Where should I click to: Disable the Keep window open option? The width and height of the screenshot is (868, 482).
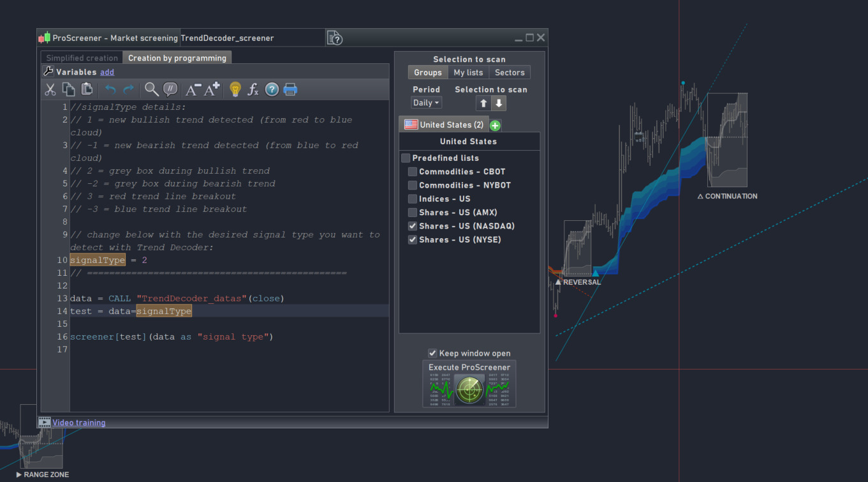pyautogui.click(x=432, y=353)
